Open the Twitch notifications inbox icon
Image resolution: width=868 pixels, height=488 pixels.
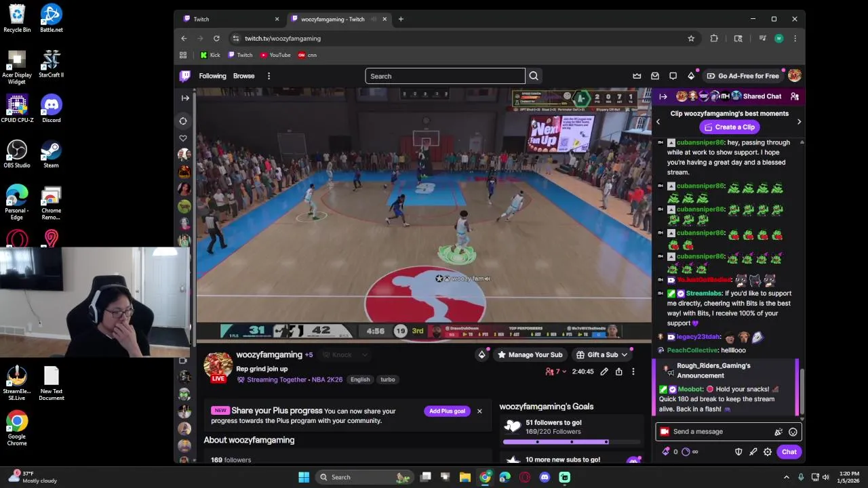pyautogui.click(x=655, y=76)
